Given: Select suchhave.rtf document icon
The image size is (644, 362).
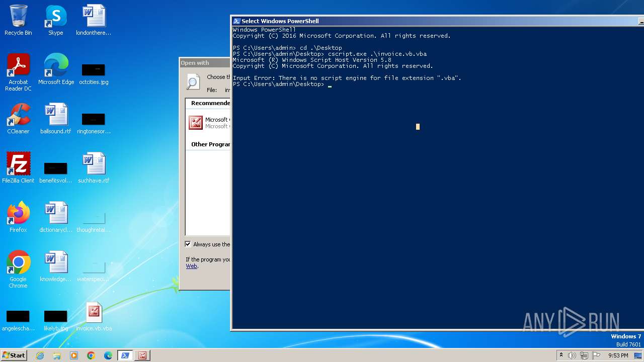Looking at the screenshot, I should pyautogui.click(x=94, y=168).
